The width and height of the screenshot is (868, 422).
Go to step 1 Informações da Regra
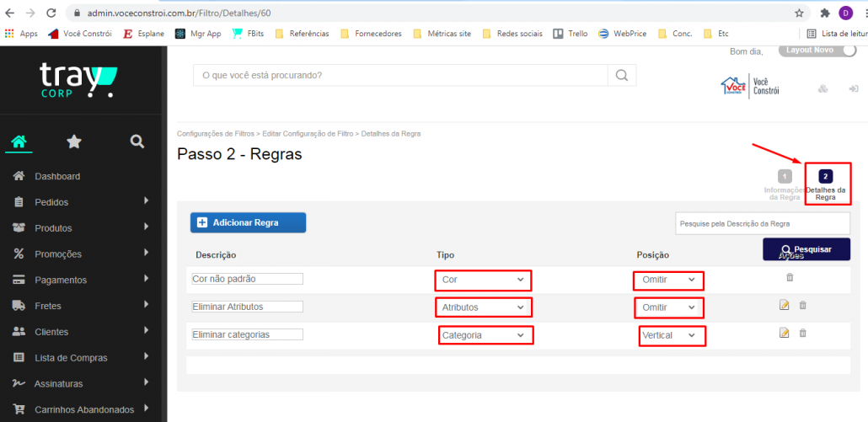coord(784,177)
